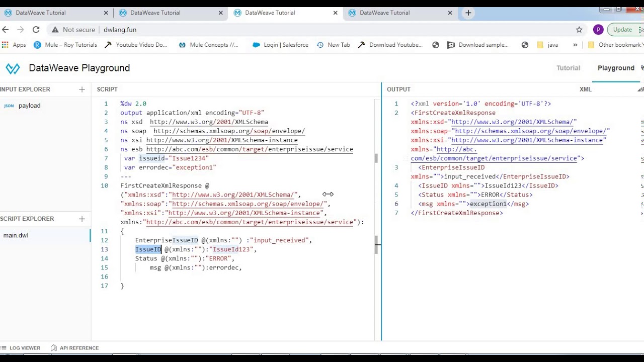Click the INPUT EXPLORER heading

(25, 89)
